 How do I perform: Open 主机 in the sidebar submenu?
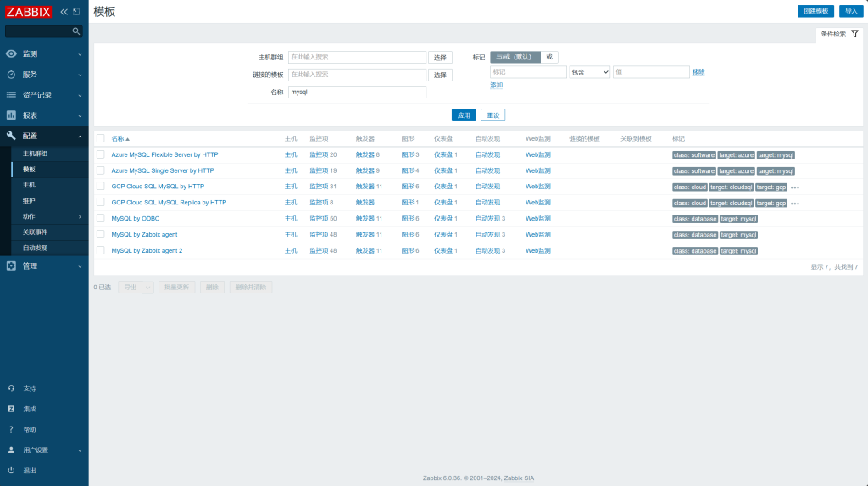pos(29,185)
